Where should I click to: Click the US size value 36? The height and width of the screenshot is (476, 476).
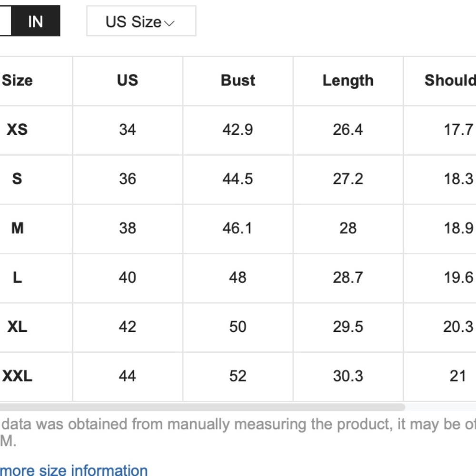[x=128, y=179]
